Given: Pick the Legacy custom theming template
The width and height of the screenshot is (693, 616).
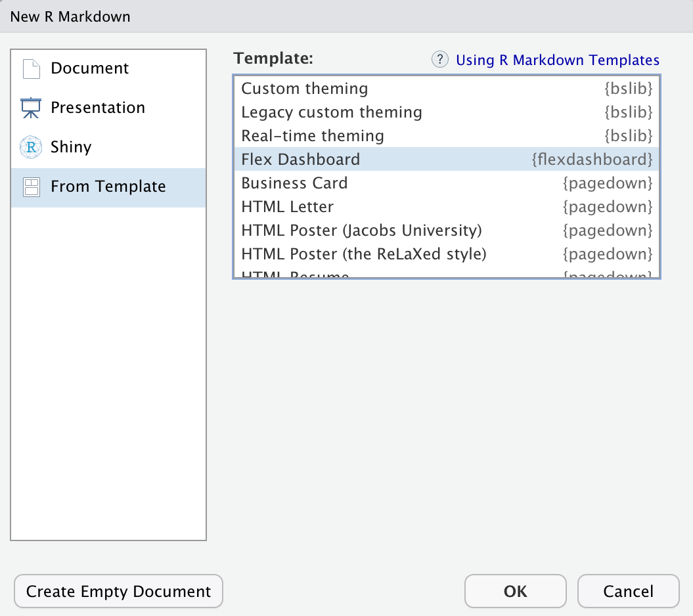Looking at the screenshot, I should (x=332, y=112).
